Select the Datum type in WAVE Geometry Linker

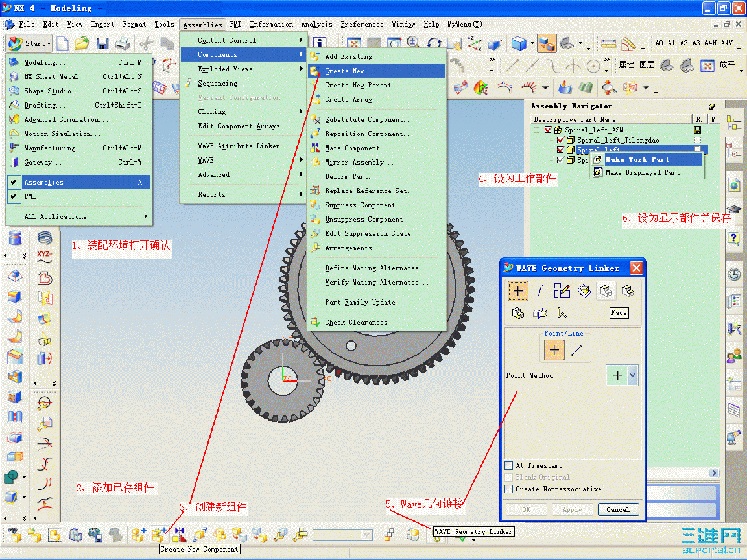point(584,291)
